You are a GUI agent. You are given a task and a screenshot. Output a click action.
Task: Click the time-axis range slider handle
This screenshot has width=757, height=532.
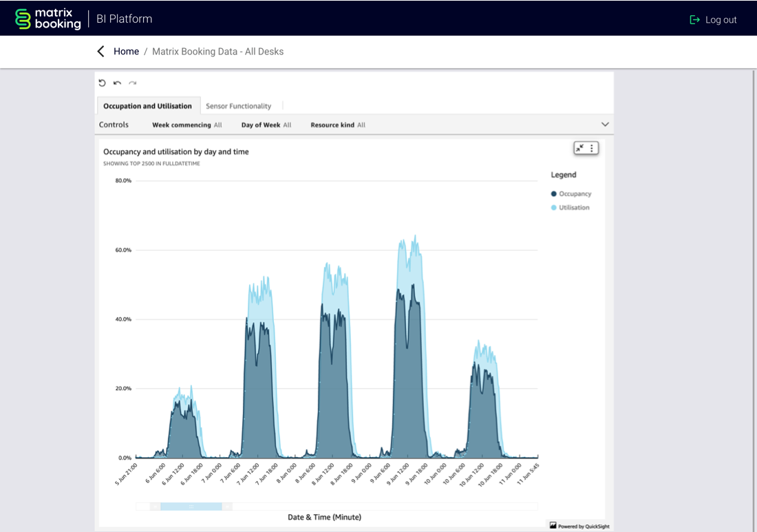pos(191,507)
